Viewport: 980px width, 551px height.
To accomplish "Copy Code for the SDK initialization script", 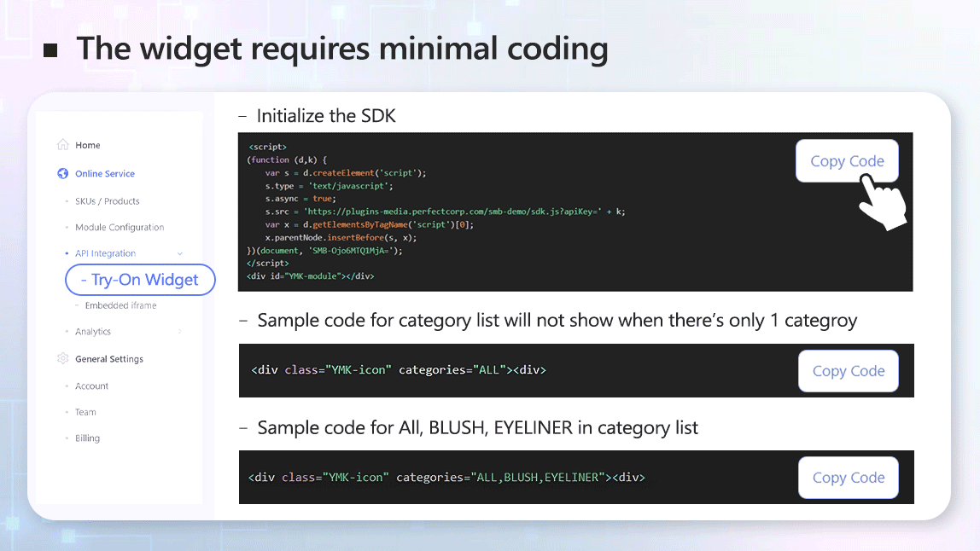I will (847, 161).
